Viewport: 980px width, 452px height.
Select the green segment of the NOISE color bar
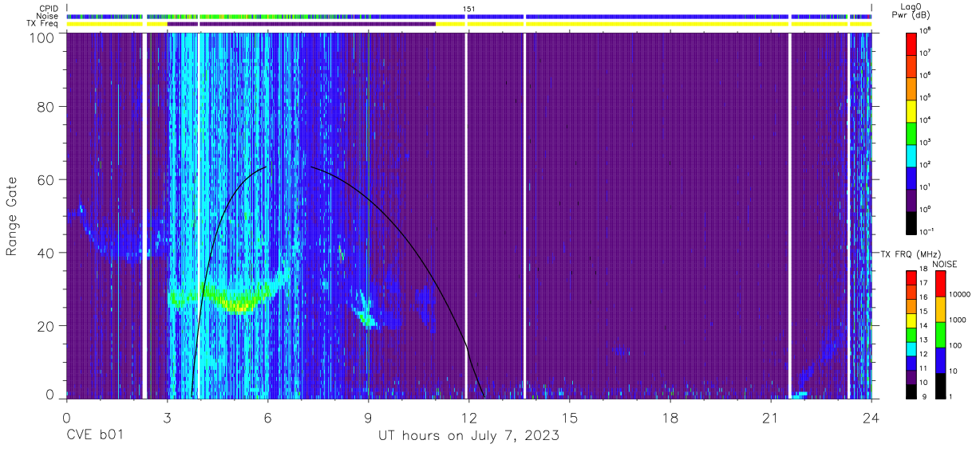(939, 334)
